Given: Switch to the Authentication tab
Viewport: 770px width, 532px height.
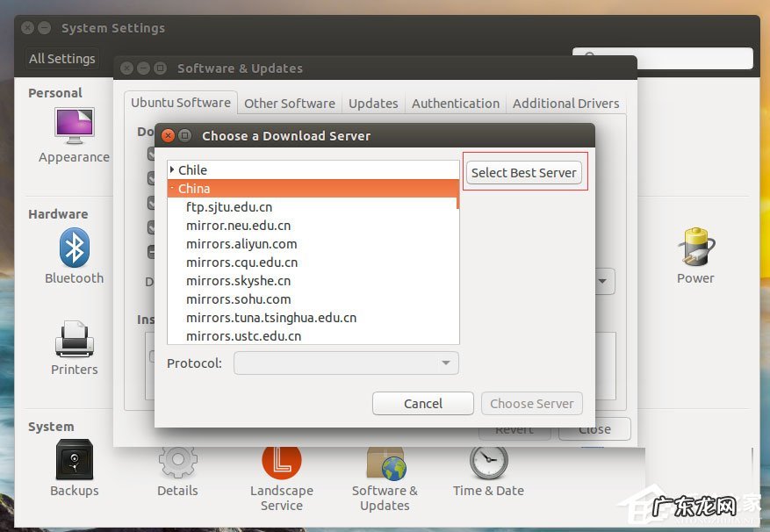Looking at the screenshot, I should click(455, 103).
